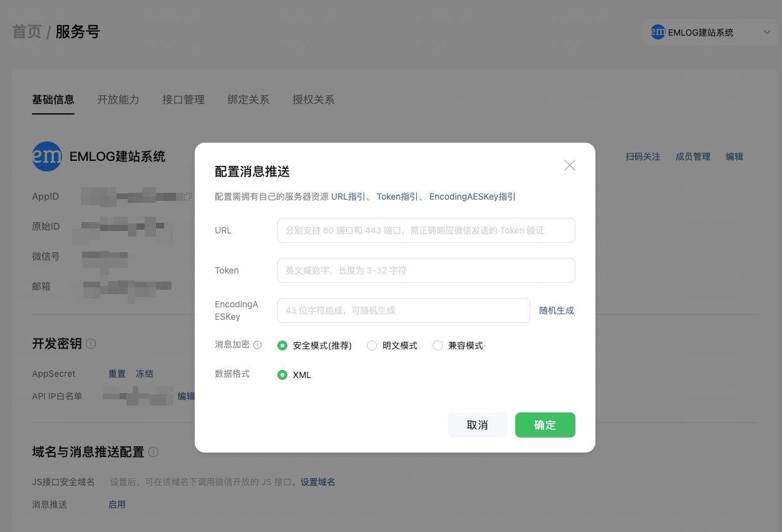Select 安全模式(推荐) radio option
The image size is (782, 532).
(282, 345)
